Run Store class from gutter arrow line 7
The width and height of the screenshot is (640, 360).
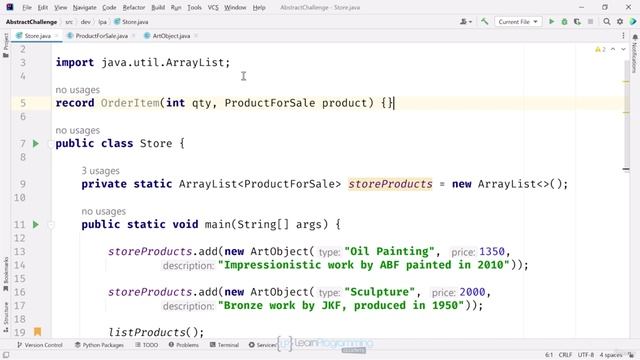click(x=36, y=144)
